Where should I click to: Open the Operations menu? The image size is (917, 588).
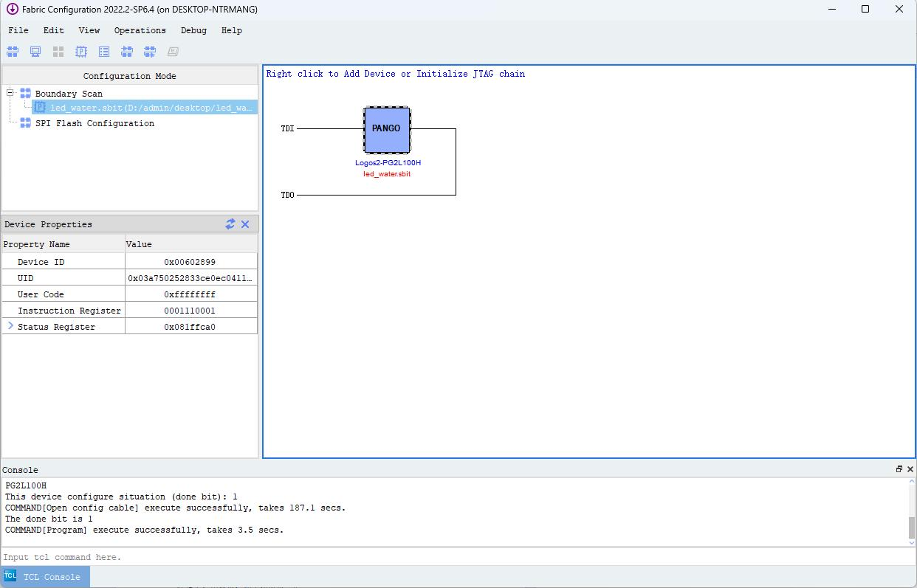[140, 30]
